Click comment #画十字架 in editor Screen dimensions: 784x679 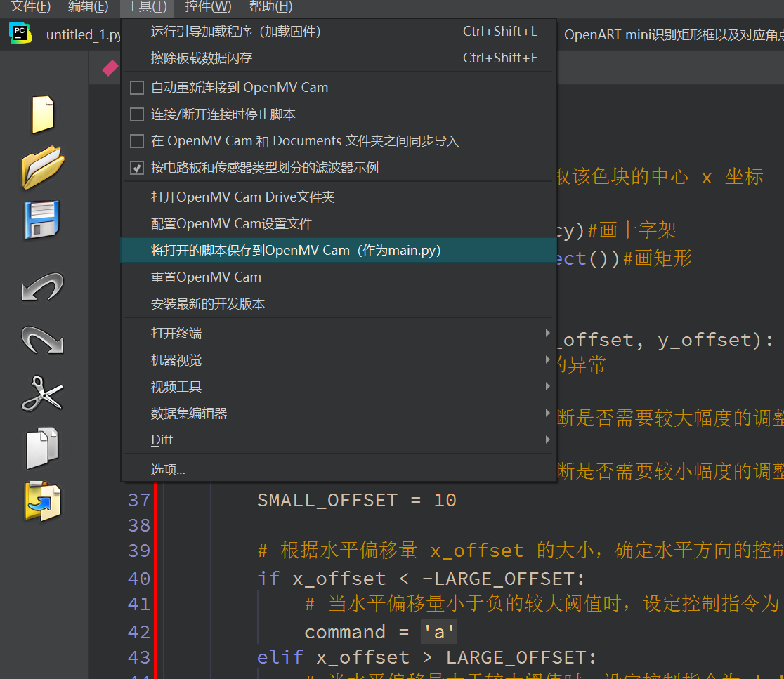(x=632, y=230)
